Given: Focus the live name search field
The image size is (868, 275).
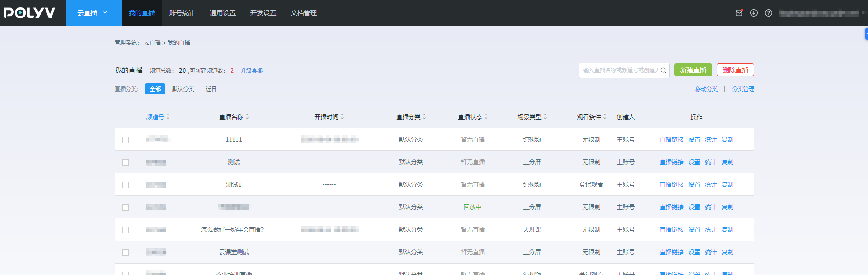Looking at the screenshot, I should [619, 70].
